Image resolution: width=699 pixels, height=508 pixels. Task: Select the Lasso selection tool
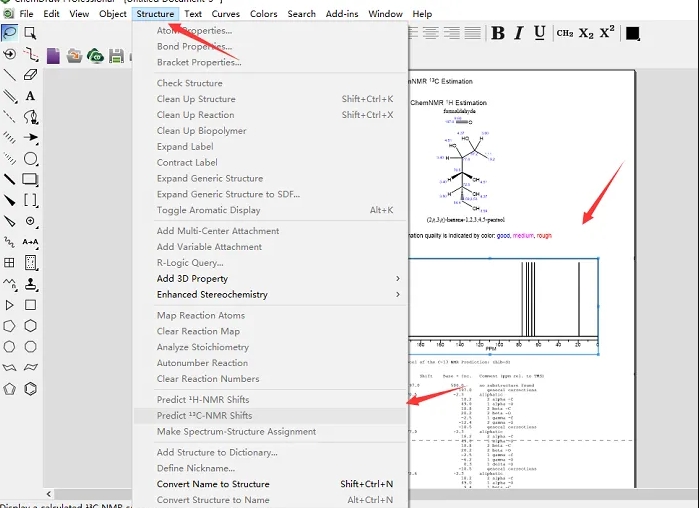9,33
